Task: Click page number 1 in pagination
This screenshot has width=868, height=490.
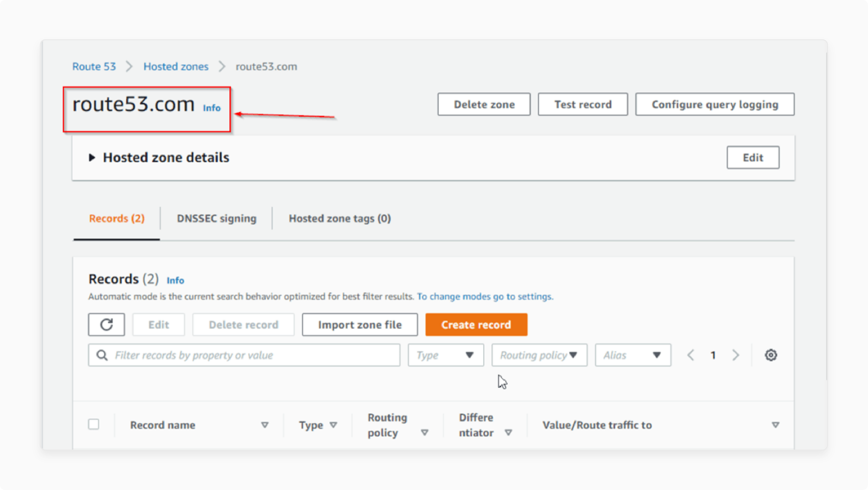Action: 713,355
